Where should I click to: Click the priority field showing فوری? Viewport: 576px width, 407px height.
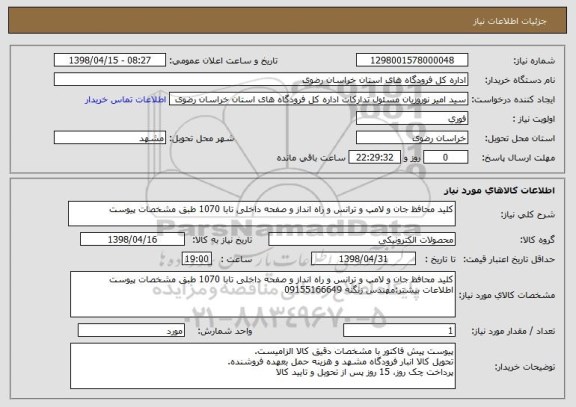pos(412,119)
